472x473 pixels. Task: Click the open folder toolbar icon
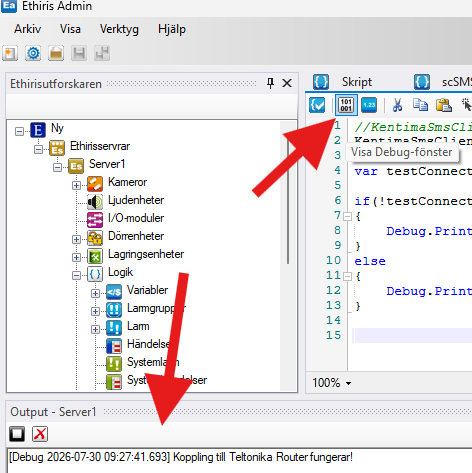56,53
